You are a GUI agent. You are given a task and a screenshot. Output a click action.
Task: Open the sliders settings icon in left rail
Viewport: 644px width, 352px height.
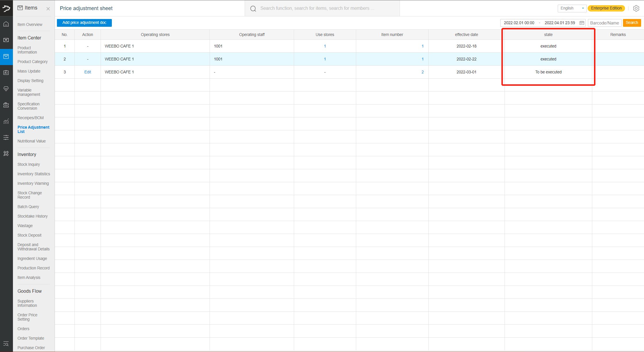pyautogui.click(x=6, y=137)
